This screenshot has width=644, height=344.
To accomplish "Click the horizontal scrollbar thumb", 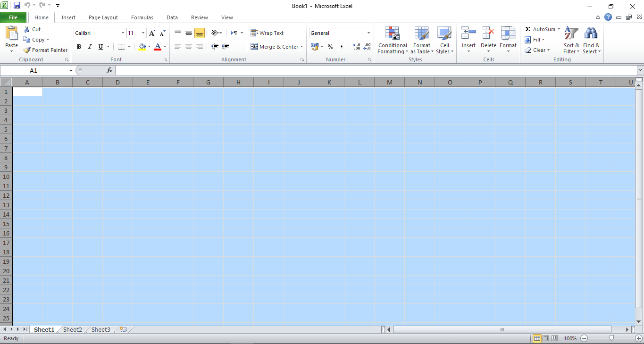I will pyautogui.click(x=502, y=329).
